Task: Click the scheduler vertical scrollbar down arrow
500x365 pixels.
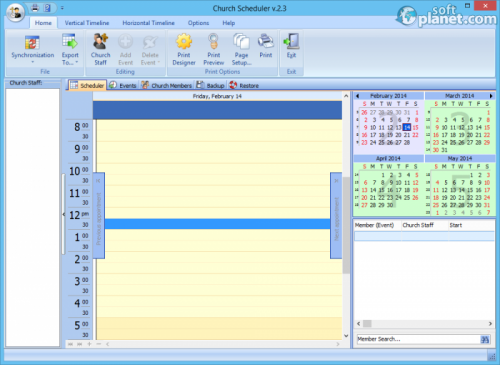Action: click(x=346, y=336)
